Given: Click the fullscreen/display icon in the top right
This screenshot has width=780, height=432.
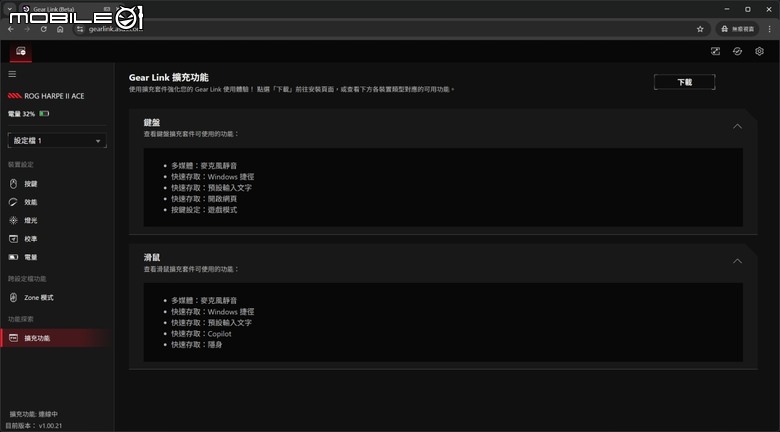Looking at the screenshot, I should [x=715, y=51].
